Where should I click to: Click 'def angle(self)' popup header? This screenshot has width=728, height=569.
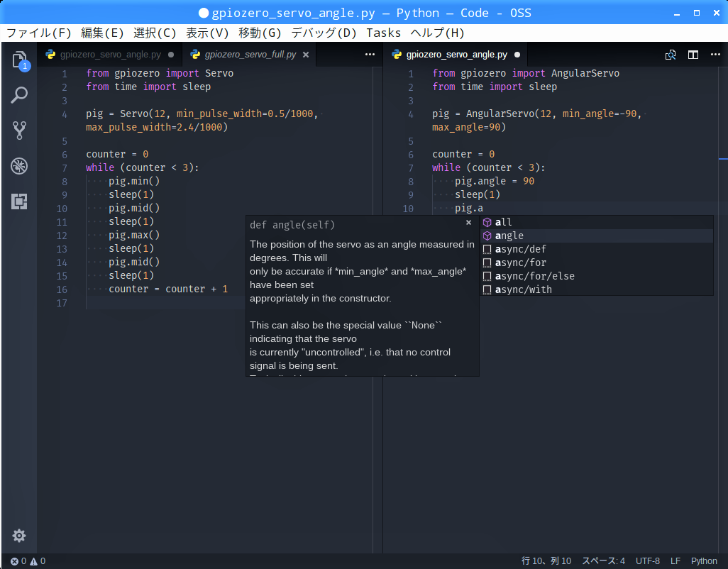292,225
